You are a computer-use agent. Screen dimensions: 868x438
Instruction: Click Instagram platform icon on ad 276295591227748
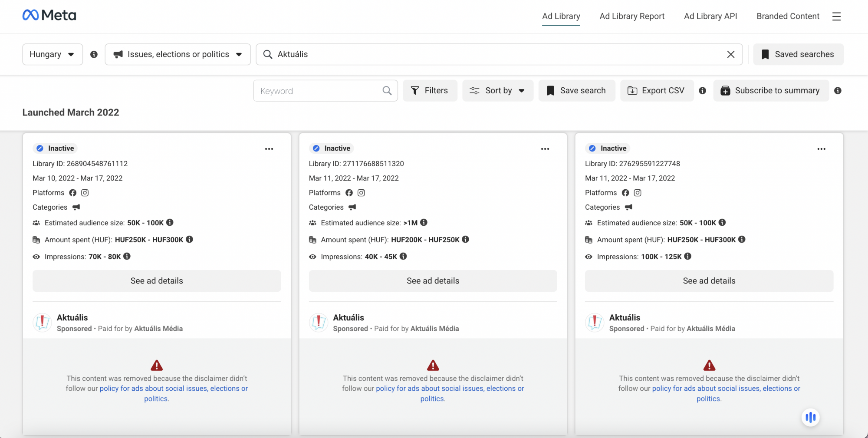[x=638, y=193]
